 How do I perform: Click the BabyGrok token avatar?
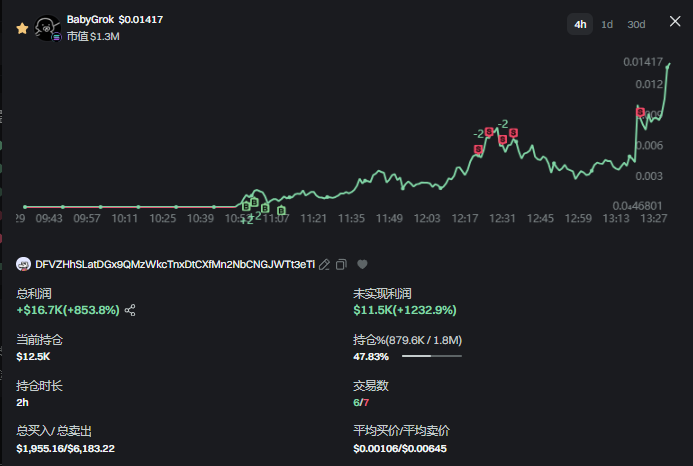(47, 28)
